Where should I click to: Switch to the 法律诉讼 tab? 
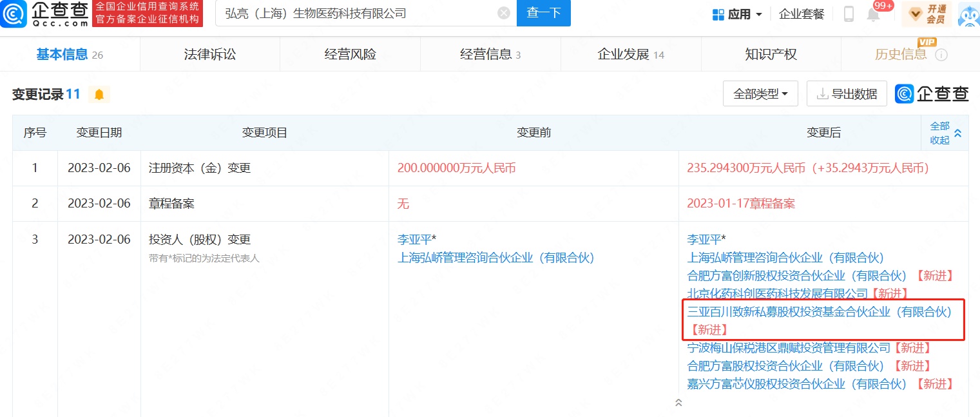[210, 55]
